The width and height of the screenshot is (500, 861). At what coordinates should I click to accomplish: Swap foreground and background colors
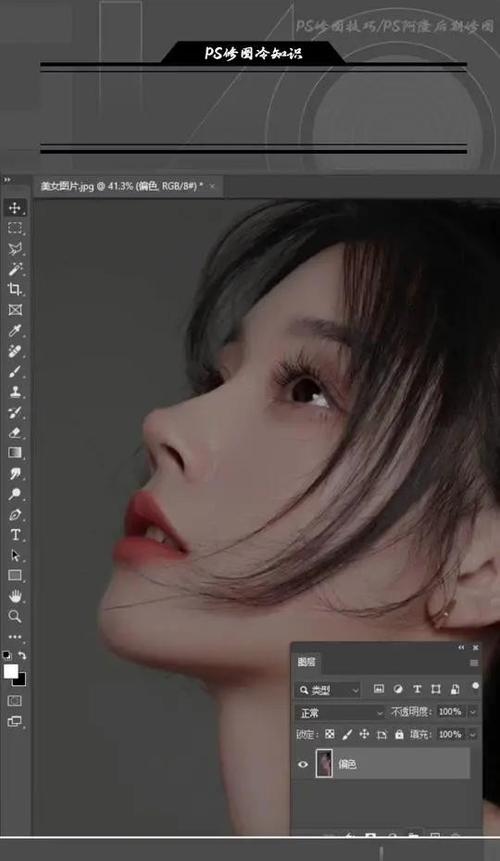22,655
